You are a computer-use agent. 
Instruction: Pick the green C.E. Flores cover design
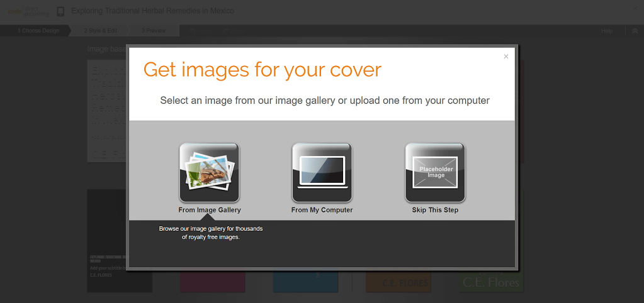tap(491, 282)
